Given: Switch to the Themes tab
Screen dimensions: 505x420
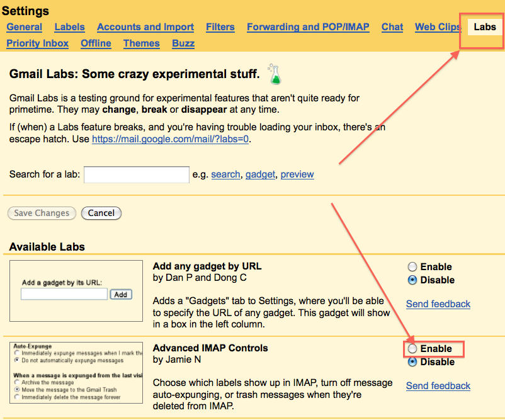Looking at the screenshot, I should click(142, 43).
